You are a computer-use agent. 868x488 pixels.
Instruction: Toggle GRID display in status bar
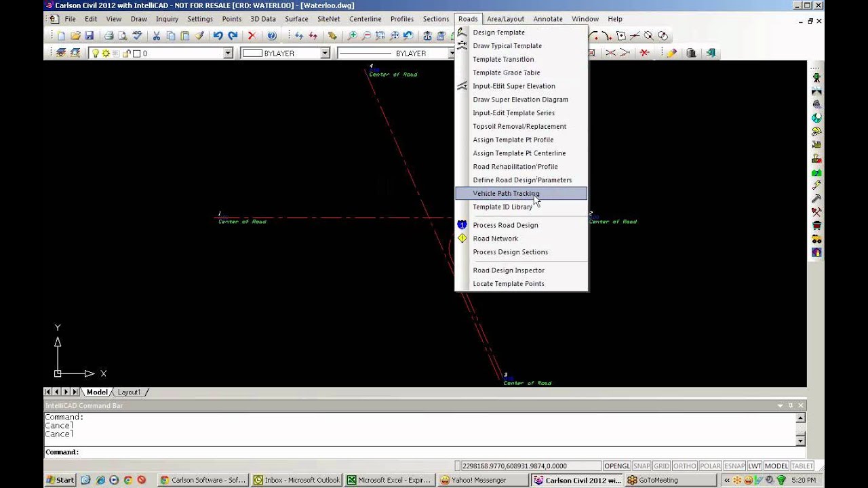[662, 466]
